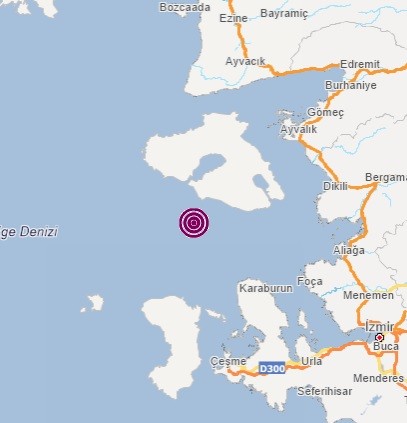This screenshot has width=407, height=423.
Task: Click the Bozcaada label
Action: (x=185, y=7)
